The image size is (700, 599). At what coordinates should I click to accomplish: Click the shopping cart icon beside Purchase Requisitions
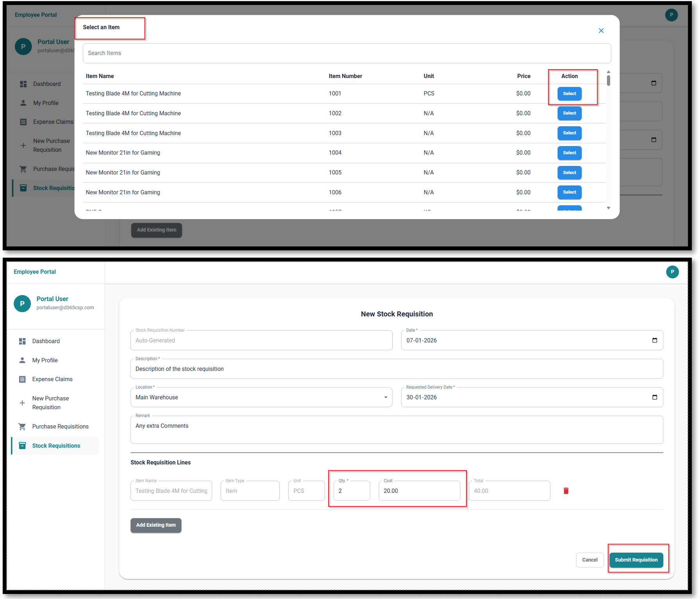pyautogui.click(x=22, y=426)
